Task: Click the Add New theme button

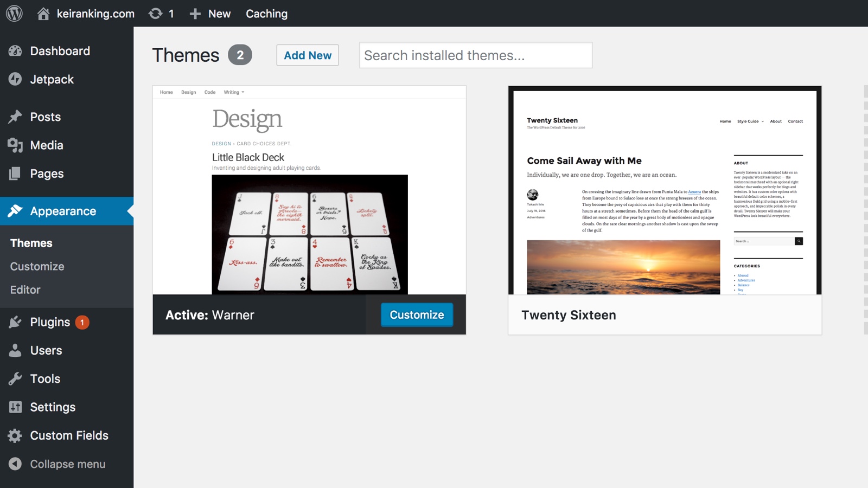Action: coord(308,55)
